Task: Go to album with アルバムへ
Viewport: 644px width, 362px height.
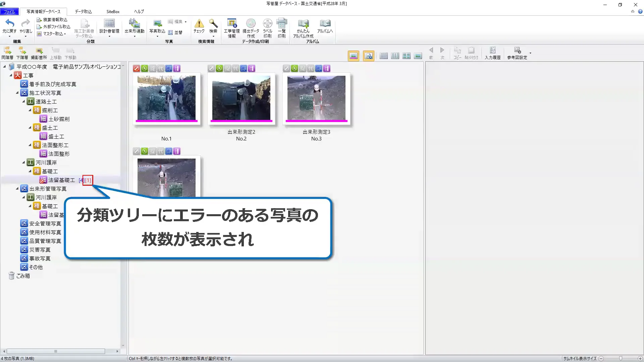Action: (325, 26)
